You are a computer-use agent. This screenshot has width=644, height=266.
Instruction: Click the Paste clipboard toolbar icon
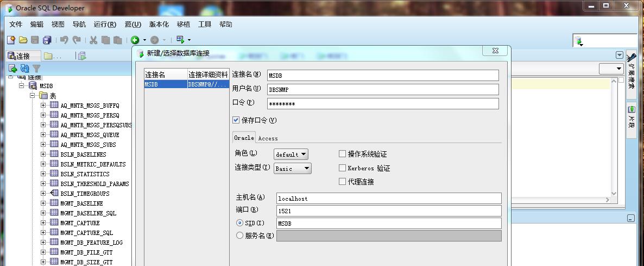point(118,40)
